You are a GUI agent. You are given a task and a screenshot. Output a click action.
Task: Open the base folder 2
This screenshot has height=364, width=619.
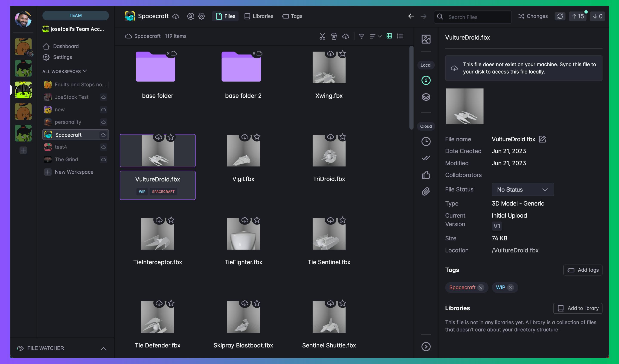click(241, 66)
